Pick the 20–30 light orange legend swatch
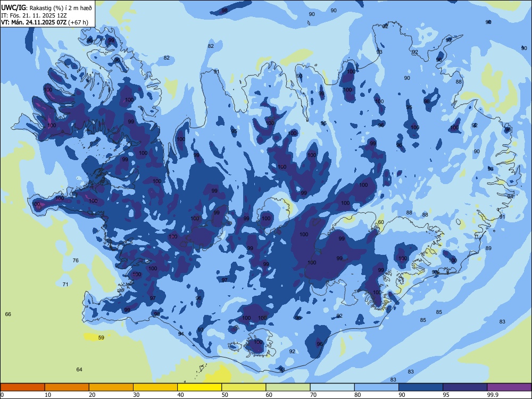The height and width of the screenshot is (399, 532). click(x=111, y=387)
